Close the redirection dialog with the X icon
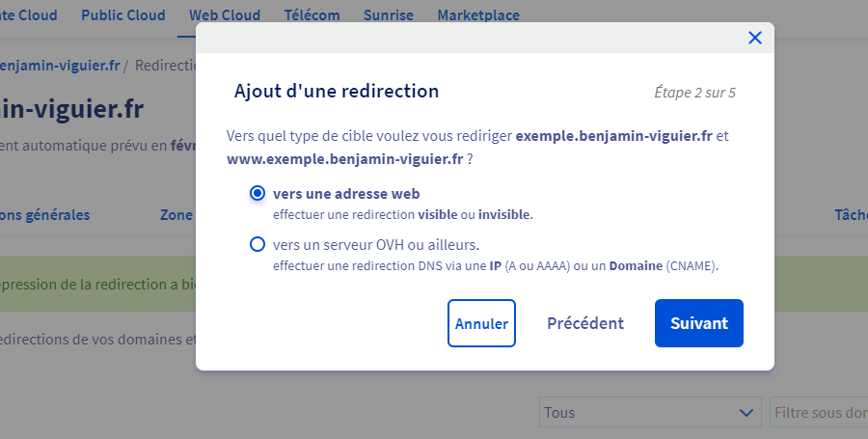The width and height of the screenshot is (868, 439). click(754, 38)
